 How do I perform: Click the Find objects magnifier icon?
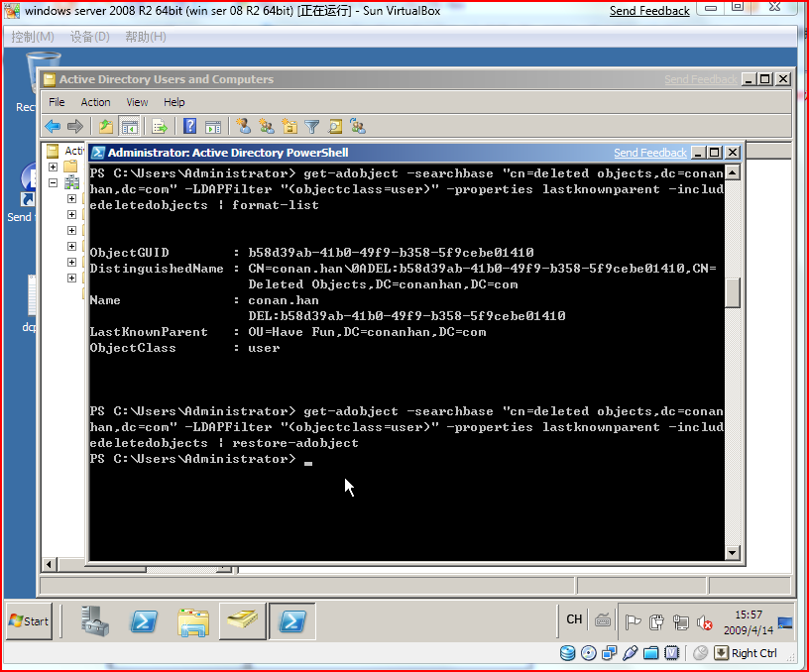point(335,126)
